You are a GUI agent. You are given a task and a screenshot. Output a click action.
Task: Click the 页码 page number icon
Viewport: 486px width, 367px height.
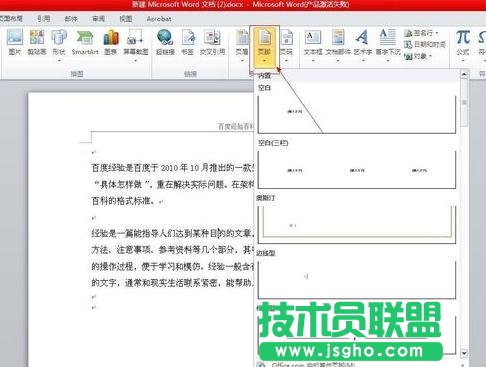pyautogui.click(x=286, y=42)
